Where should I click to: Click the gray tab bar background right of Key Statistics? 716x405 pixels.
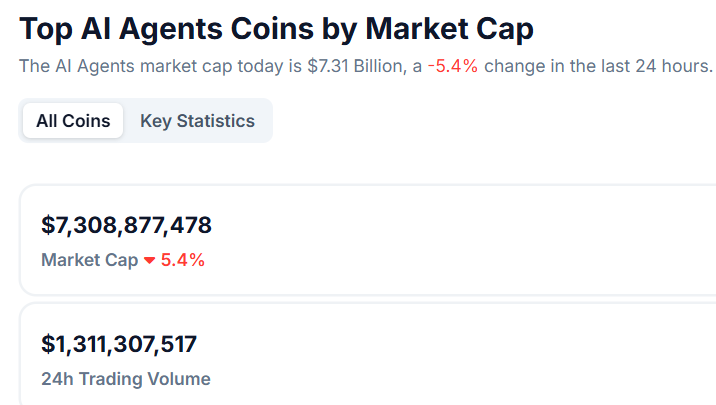pos(266,121)
